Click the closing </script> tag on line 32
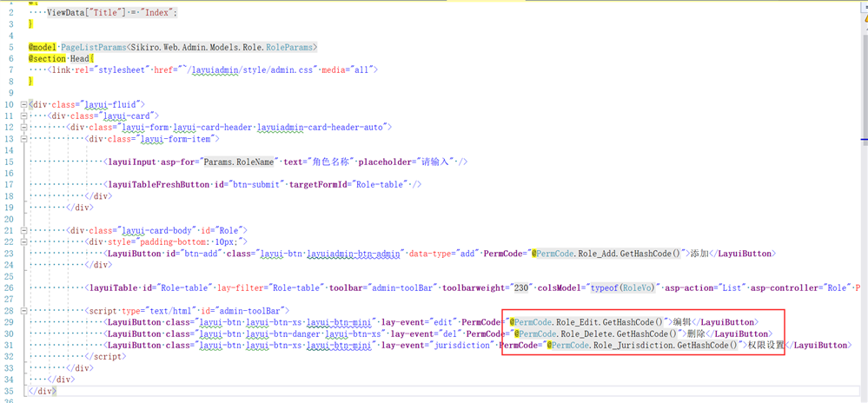This screenshot has width=868, height=403. point(105,356)
